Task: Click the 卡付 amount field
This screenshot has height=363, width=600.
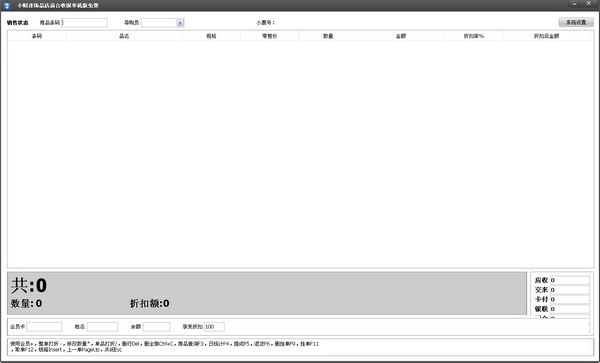Action: 570,300
